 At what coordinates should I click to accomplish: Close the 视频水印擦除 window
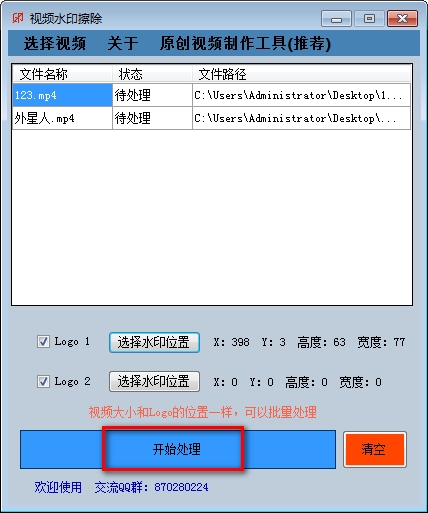(402, 18)
